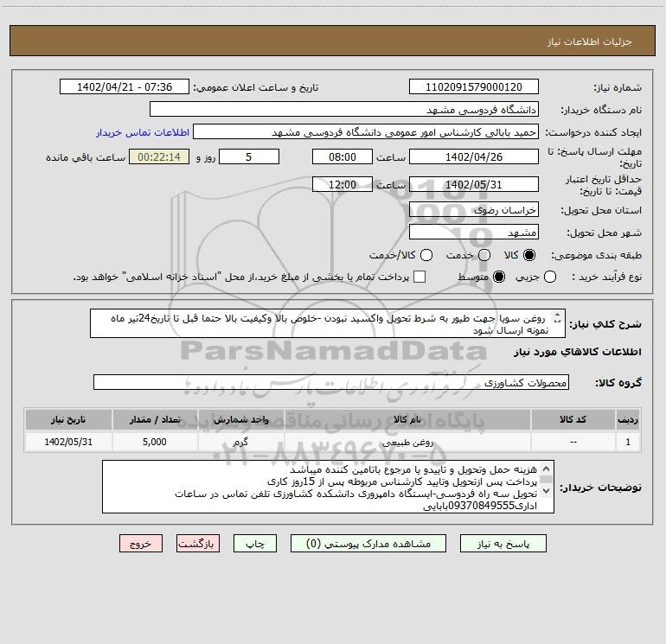This screenshot has height=644, width=666.
Task: Click the up arrow of the notes scrollbar
Action: (x=547, y=469)
